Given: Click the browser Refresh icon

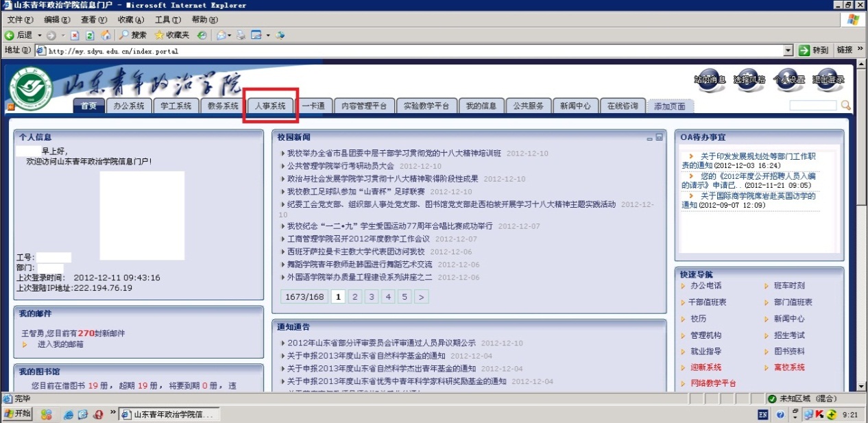Looking at the screenshot, I should click(90, 35).
